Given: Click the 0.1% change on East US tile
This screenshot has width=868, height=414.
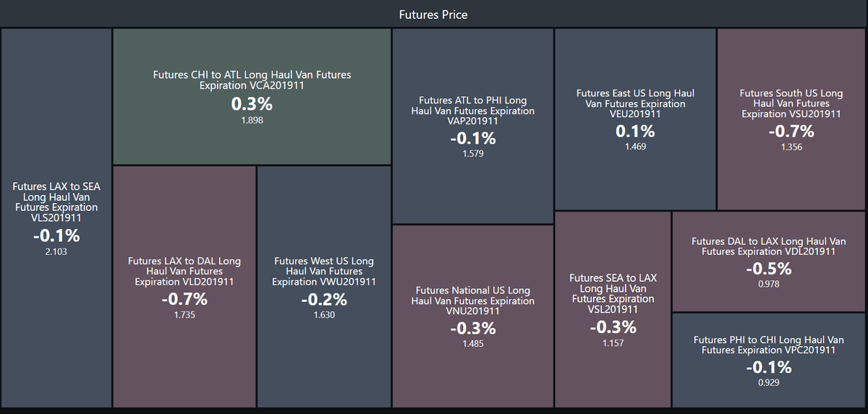Looking at the screenshot, I should [635, 131].
